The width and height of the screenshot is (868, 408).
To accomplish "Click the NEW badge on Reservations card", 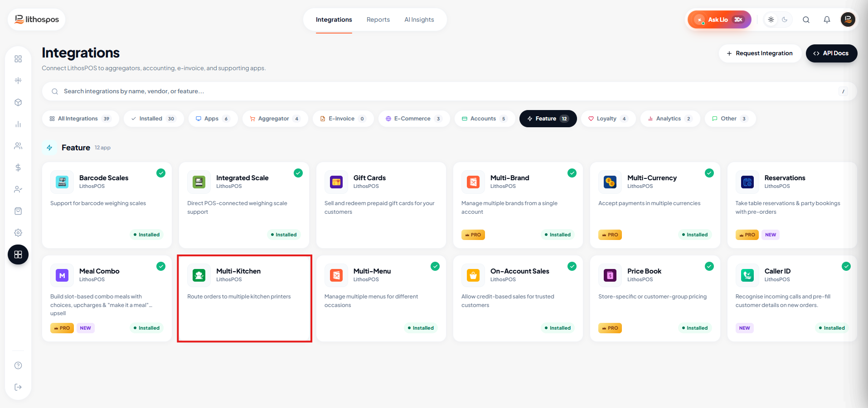I will [771, 235].
